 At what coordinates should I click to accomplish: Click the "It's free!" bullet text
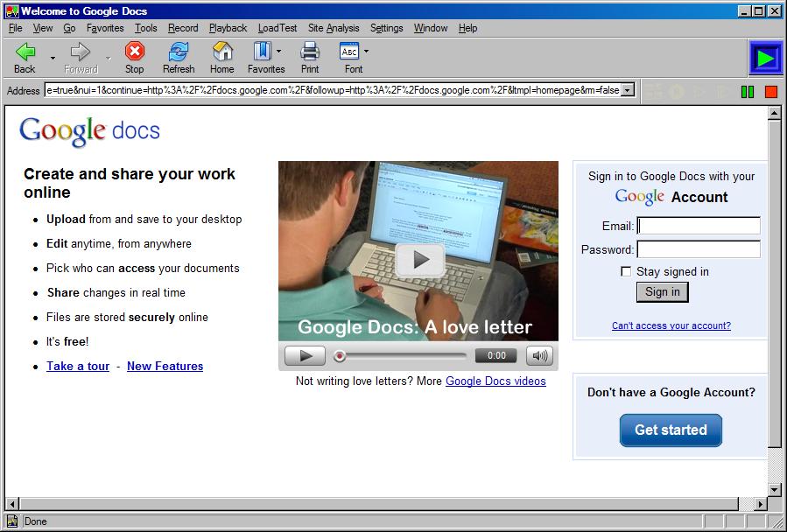[67, 342]
